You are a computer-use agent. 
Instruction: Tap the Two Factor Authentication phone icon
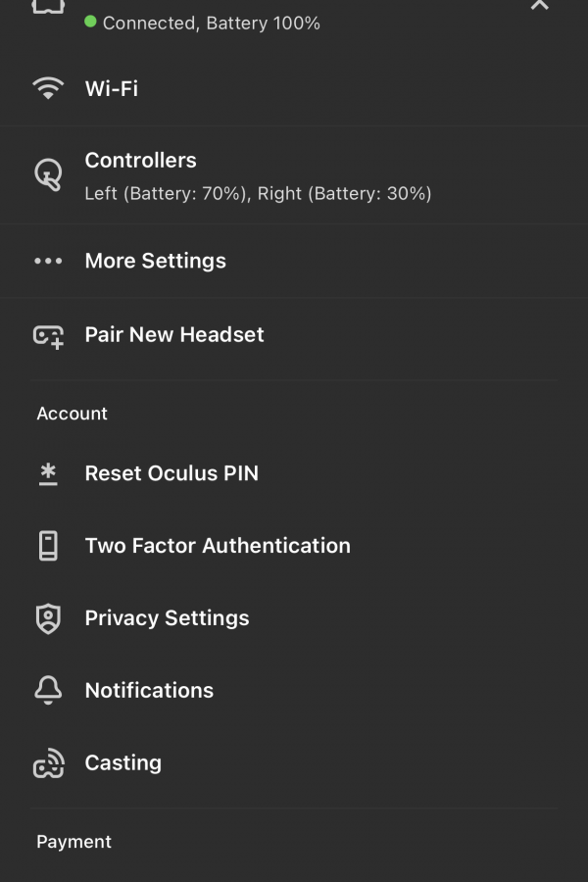(48, 546)
